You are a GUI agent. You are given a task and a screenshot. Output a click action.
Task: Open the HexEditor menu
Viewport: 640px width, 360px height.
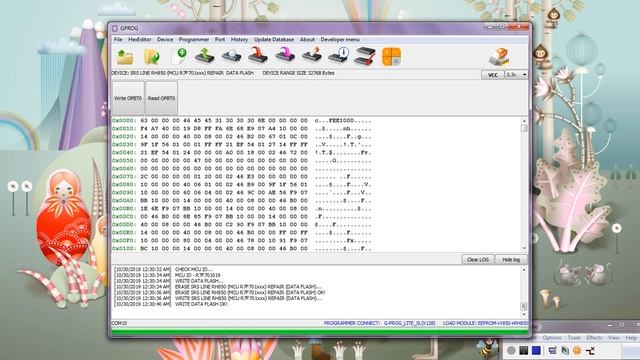(x=140, y=40)
